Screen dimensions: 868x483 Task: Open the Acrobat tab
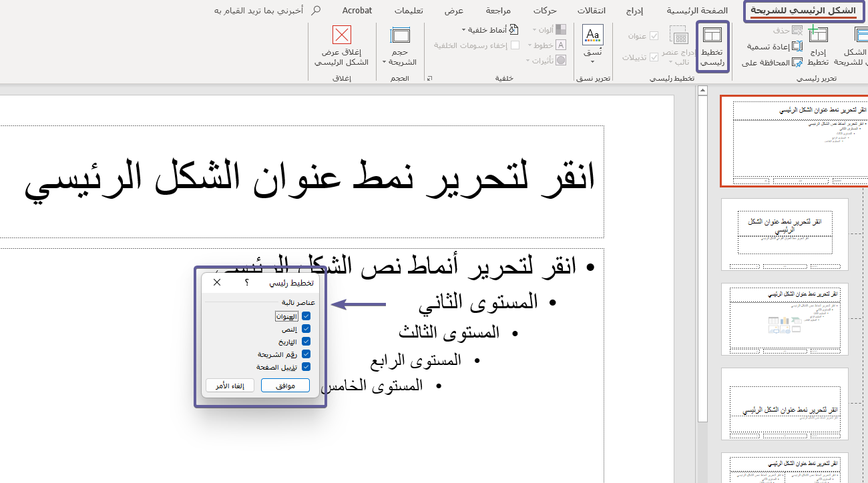pyautogui.click(x=357, y=11)
